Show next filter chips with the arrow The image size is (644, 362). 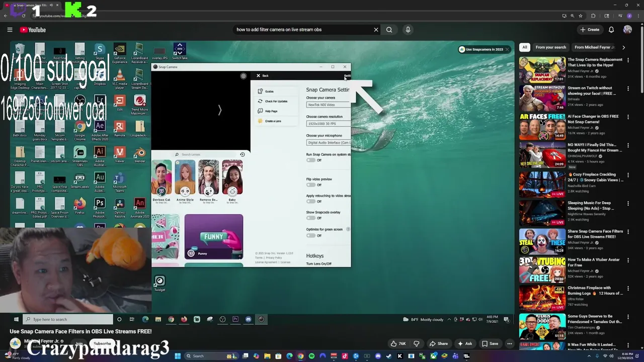(623, 47)
